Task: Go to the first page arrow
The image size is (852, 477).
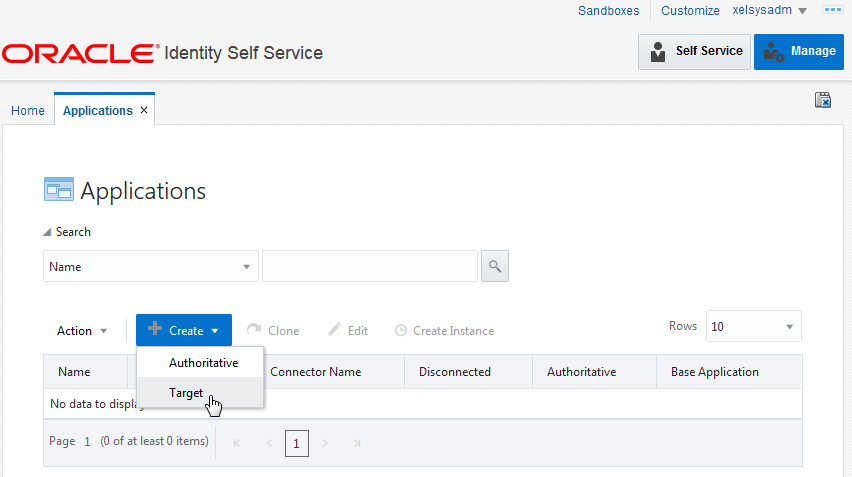Action: point(237,443)
